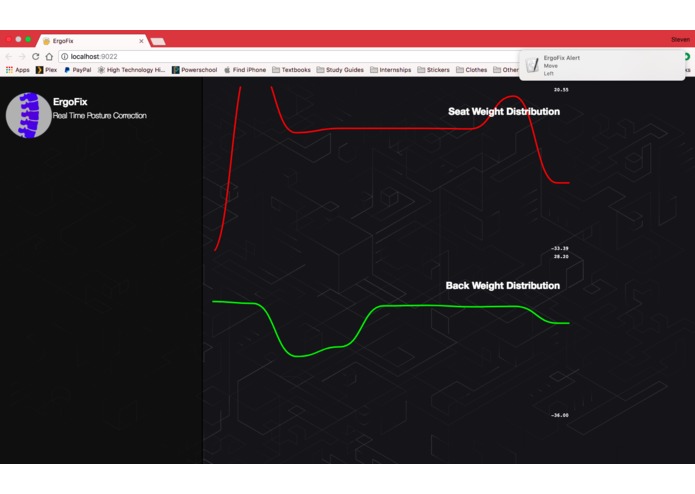Viewport: 695px width, 494px height.
Task: Switch to the ErgoFix browser tab
Action: (x=93, y=41)
